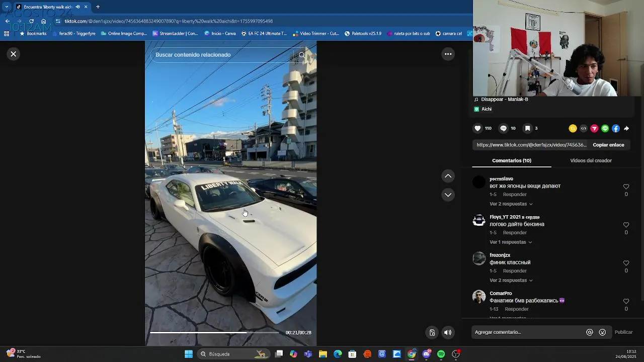Open the emoji picker in comment box
The height and width of the screenshot is (362, 644).
click(x=602, y=332)
